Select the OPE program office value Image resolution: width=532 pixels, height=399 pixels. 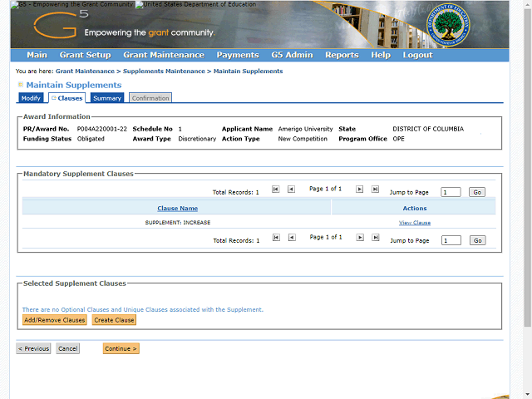point(399,139)
